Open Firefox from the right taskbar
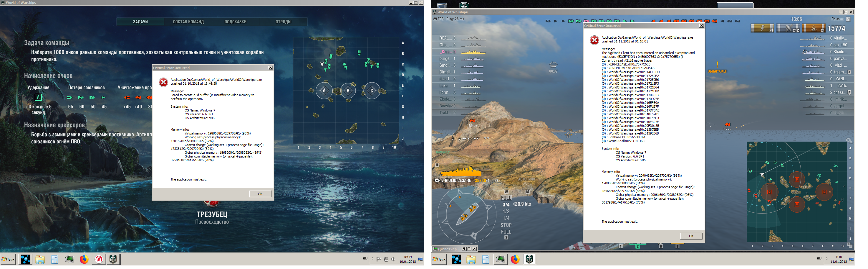The height and width of the screenshot is (269, 868). 515,259
